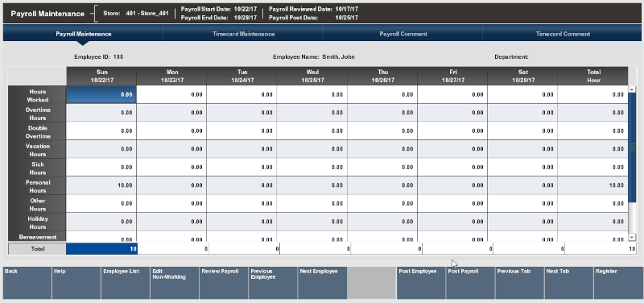
Task: Click the Other Hours row label
Action: [37, 204]
